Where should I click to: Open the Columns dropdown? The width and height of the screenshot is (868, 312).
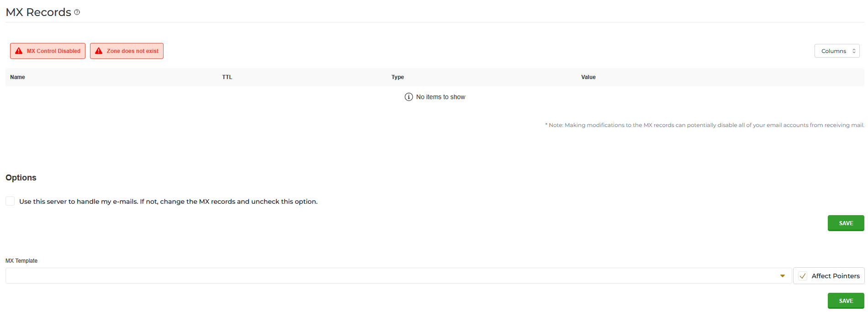pos(837,51)
